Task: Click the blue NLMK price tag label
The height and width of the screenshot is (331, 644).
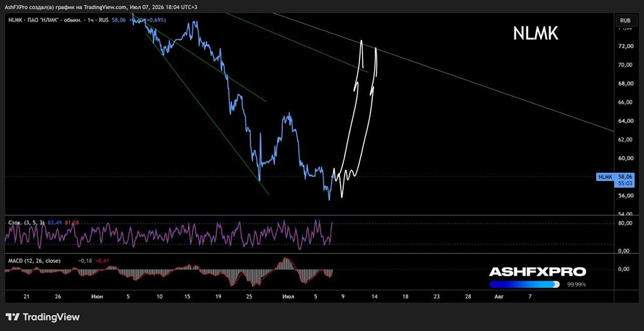Action: point(605,176)
